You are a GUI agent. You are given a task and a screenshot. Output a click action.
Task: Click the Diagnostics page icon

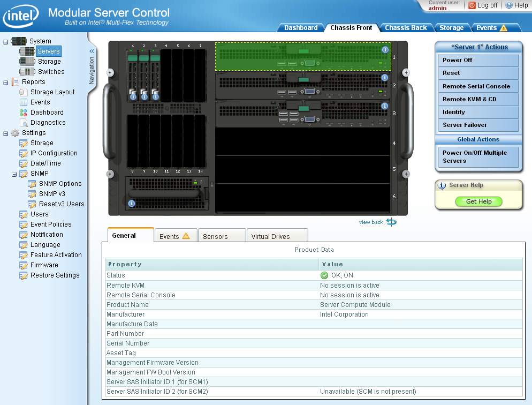click(24, 123)
